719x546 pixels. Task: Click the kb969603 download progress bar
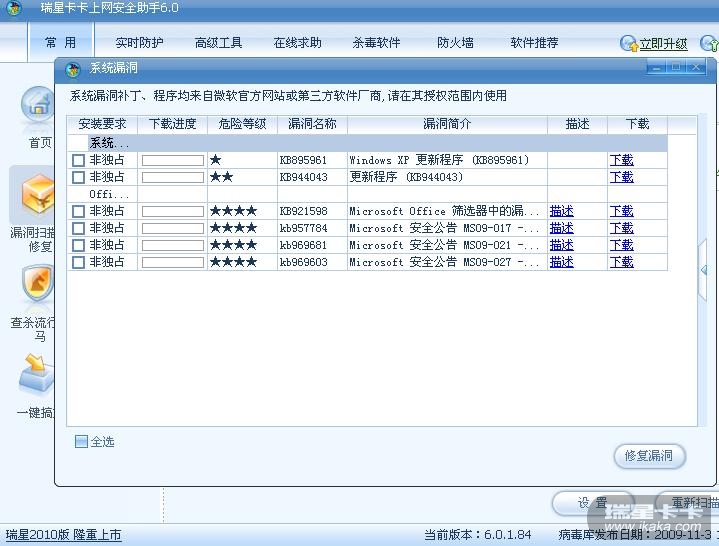173,262
